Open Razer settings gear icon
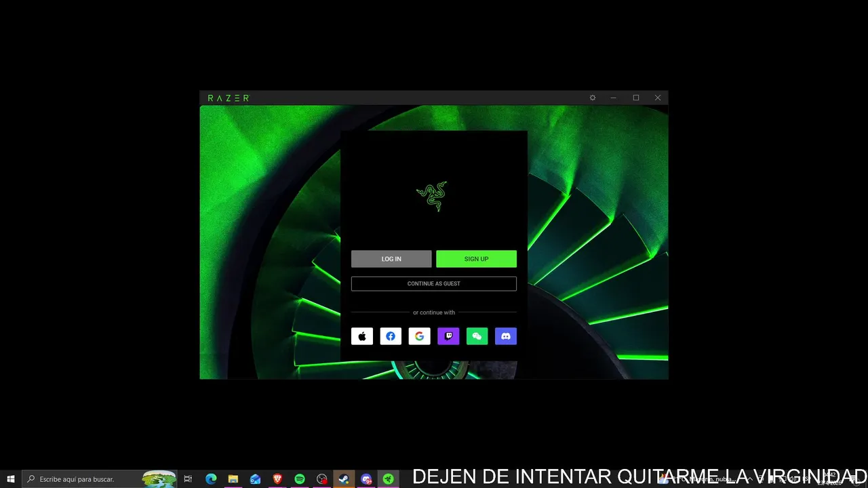Image resolution: width=868 pixels, height=488 pixels. 593,98
